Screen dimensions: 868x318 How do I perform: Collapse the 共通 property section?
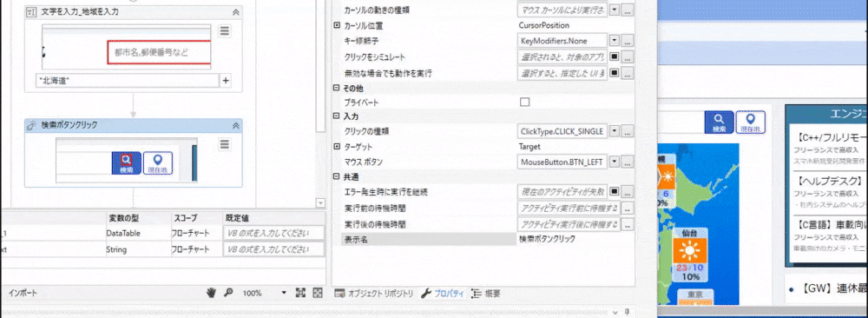pyautogui.click(x=336, y=177)
